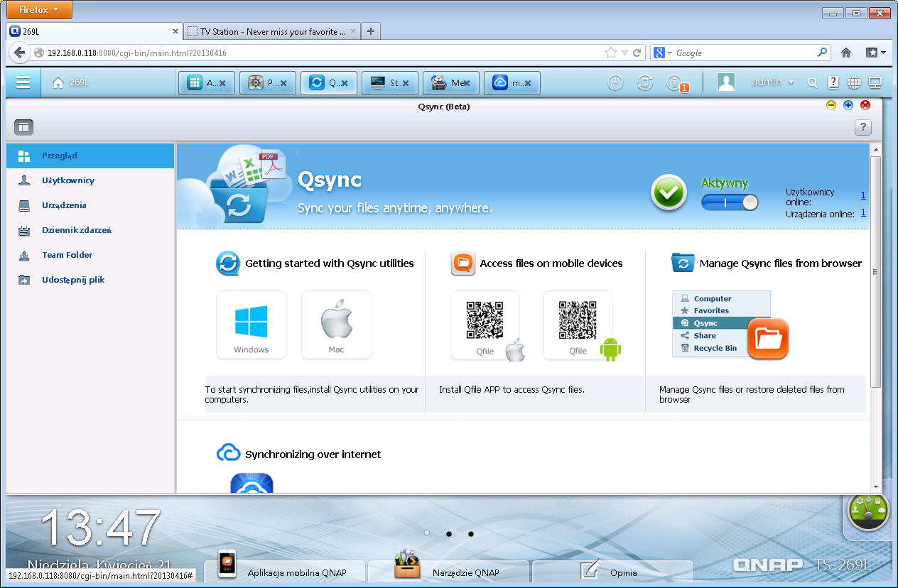Viewport: 898px width, 588px height.
Task: Open QTS help center question icon
Action: tap(833, 82)
